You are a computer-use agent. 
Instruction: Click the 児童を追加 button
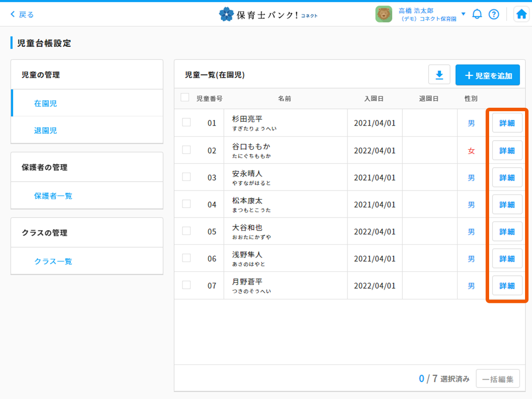[488, 75]
